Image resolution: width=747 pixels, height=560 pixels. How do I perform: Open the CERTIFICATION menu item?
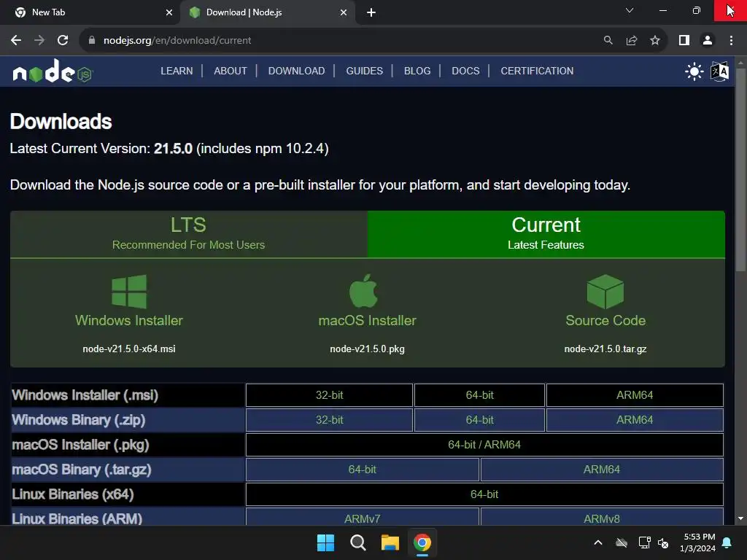pyautogui.click(x=537, y=71)
